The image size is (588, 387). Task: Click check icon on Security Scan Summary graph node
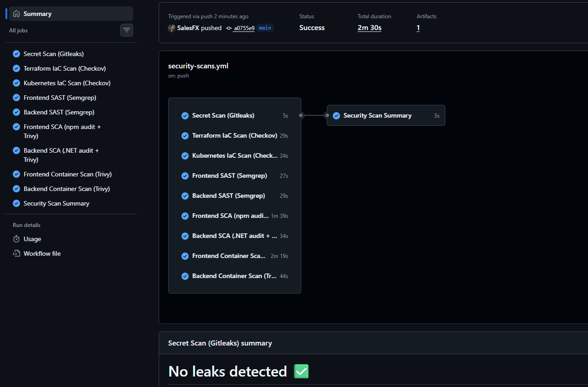pyautogui.click(x=336, y=116)
